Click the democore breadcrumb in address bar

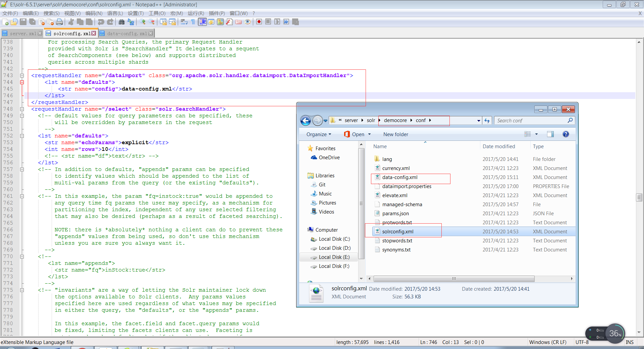point(395,120)
